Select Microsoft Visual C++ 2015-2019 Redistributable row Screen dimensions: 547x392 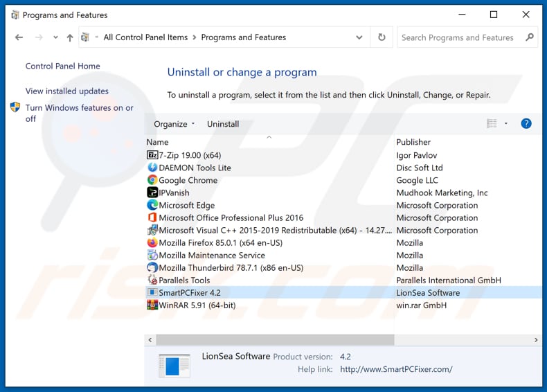(x=343, y=231)
